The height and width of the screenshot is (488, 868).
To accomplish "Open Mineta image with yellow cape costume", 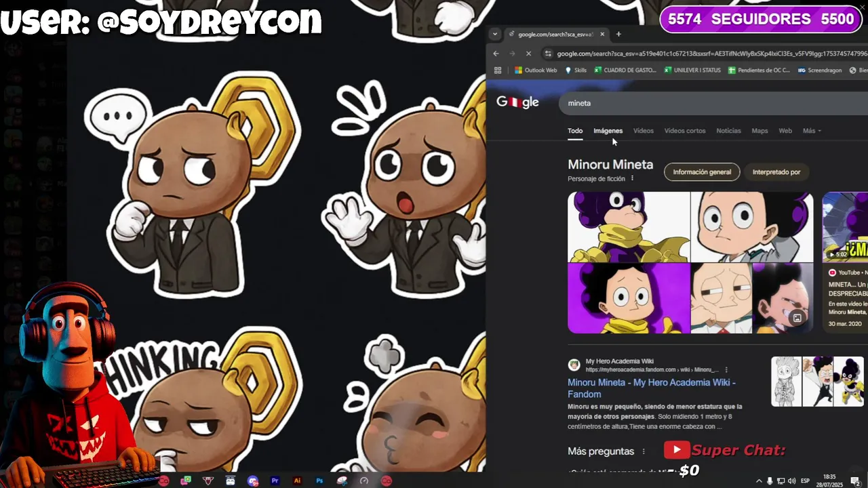I will [629, 227].
